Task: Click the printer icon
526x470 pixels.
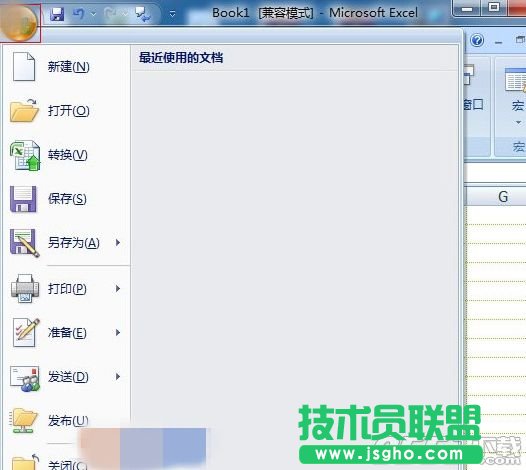Action: [25, 289]
